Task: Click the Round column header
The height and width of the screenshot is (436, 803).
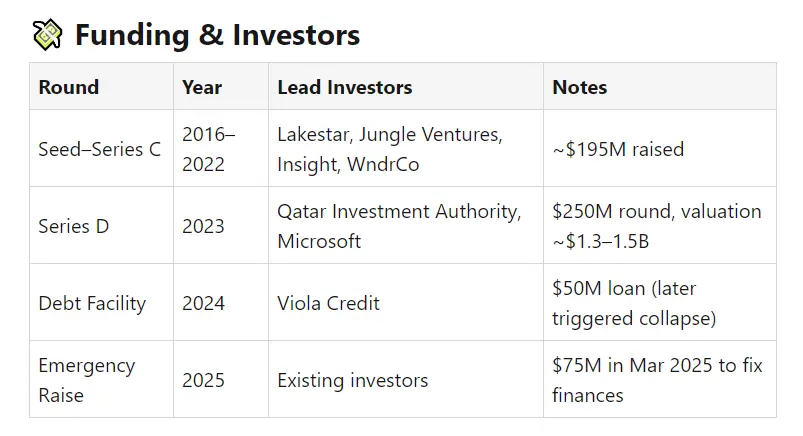Action: pos(69,87)
